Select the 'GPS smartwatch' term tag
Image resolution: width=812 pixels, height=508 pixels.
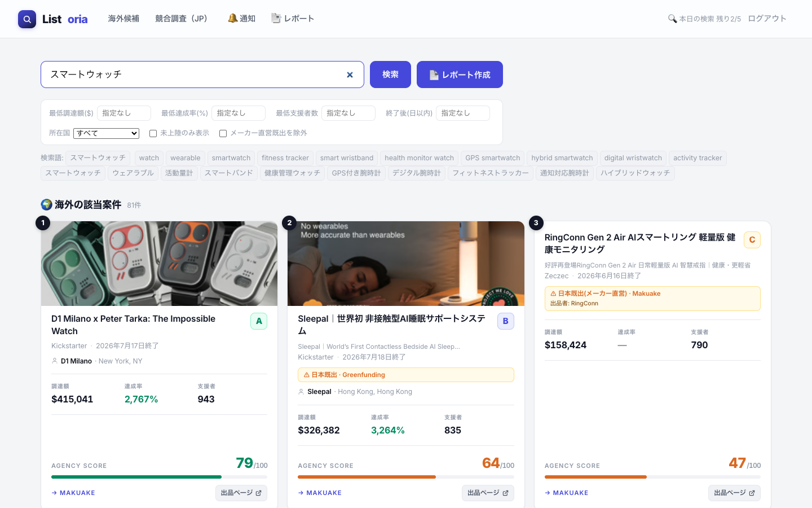click(x=493, y=158)
